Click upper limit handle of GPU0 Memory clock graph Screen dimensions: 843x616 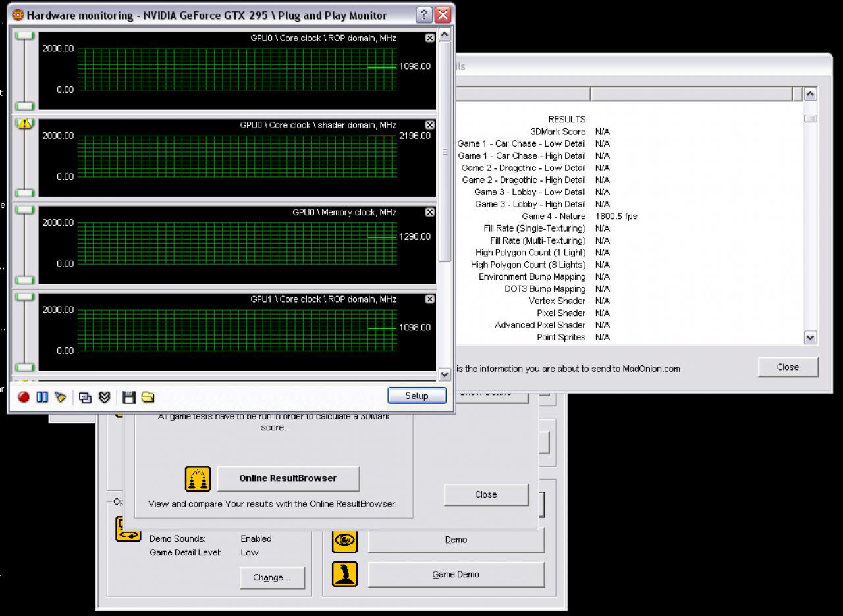tap(25, 210)
